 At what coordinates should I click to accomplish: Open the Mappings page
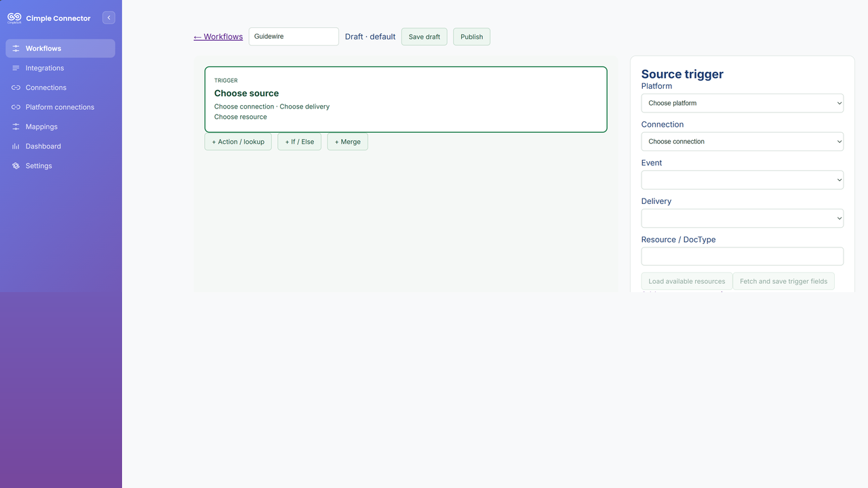tap(60, 127)
